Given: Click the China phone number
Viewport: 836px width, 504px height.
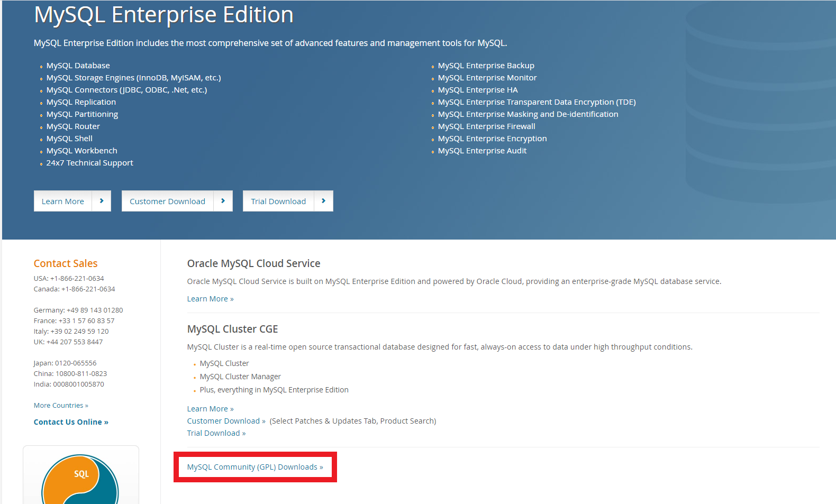Looking at the screenshot, I should (x=81, y=374).
